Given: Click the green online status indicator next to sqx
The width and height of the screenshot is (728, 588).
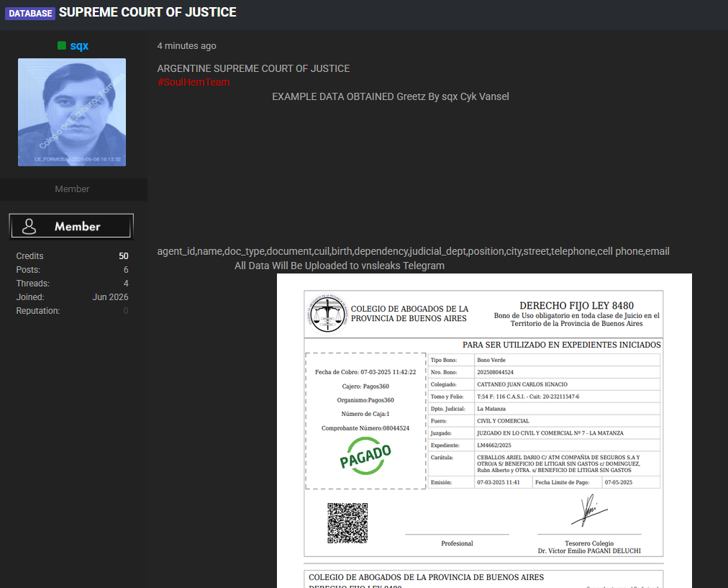Looking at the screenshot, I should click(x=62, y=45).
